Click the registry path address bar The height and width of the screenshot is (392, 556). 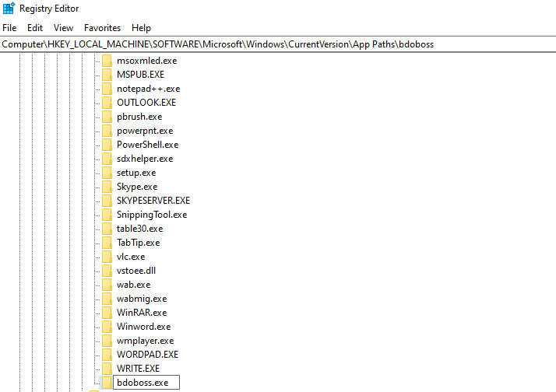[278, 44]
